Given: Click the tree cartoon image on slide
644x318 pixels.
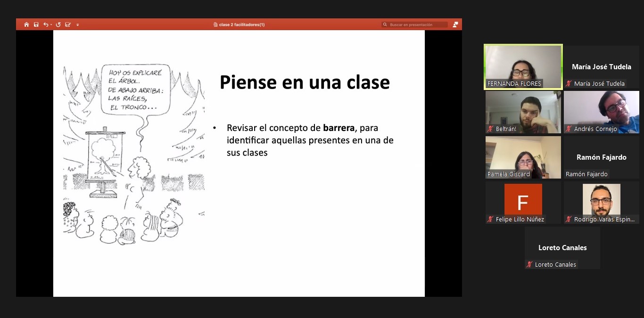Looking at the screenshot, I should click(x=134, y=154).
